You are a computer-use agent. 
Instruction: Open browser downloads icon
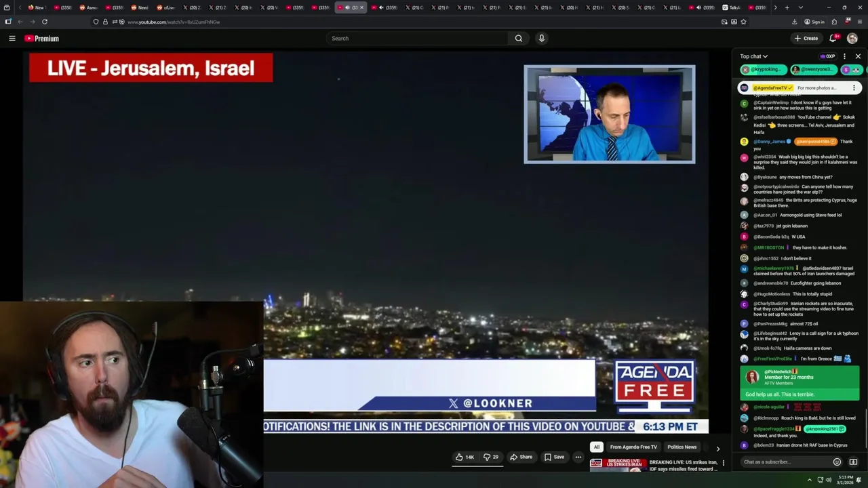pyautogui.click(x=794, y=22)
